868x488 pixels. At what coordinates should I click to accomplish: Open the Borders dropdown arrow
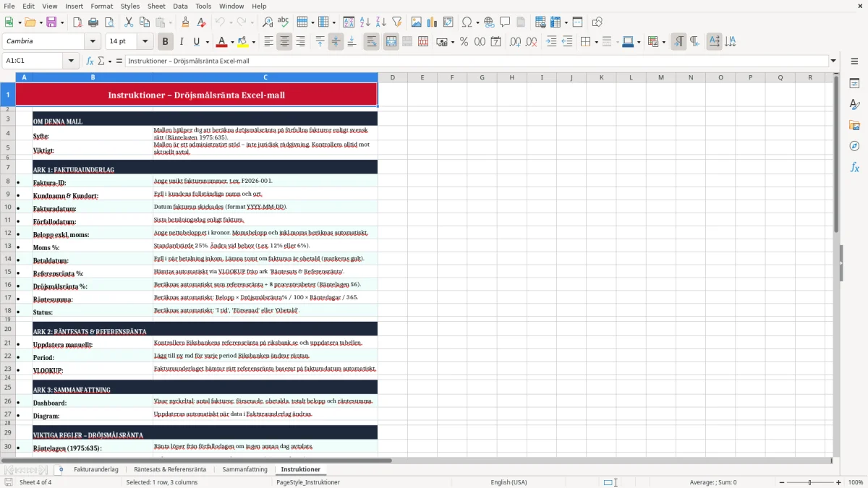pyautogui.click(x=596, y=42)
